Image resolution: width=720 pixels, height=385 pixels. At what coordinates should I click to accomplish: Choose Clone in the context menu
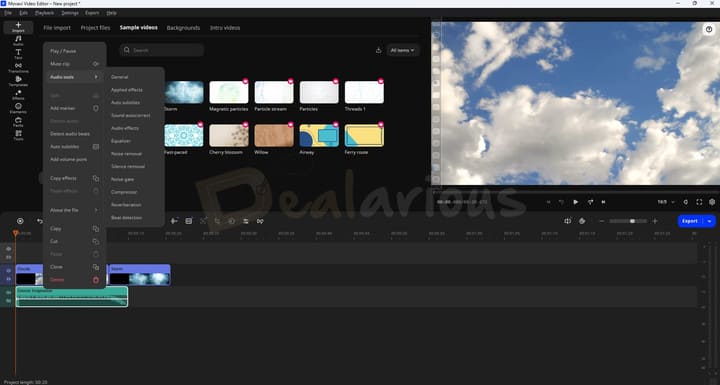coord(73,266)
